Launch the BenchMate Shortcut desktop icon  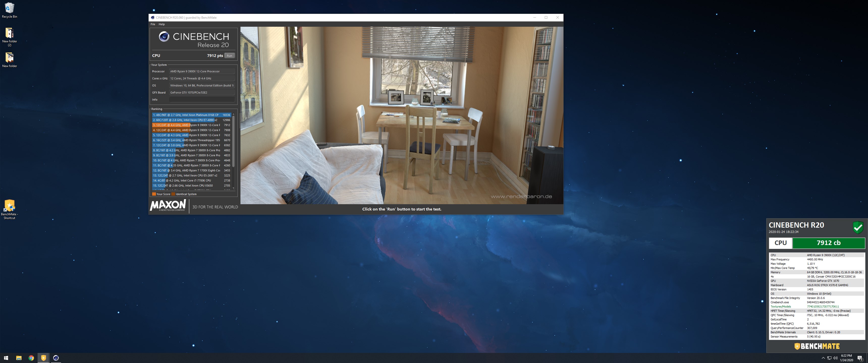pos(9,209)
